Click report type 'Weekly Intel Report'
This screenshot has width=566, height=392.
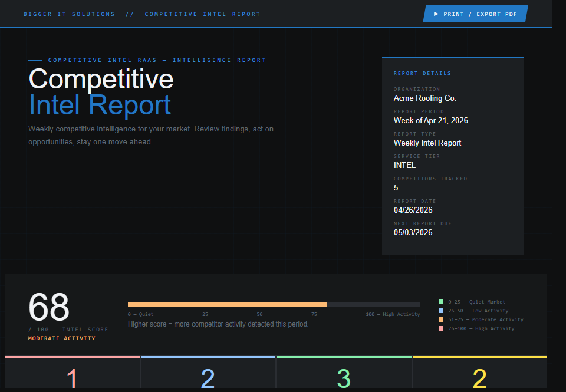click(x=427, y=143)
